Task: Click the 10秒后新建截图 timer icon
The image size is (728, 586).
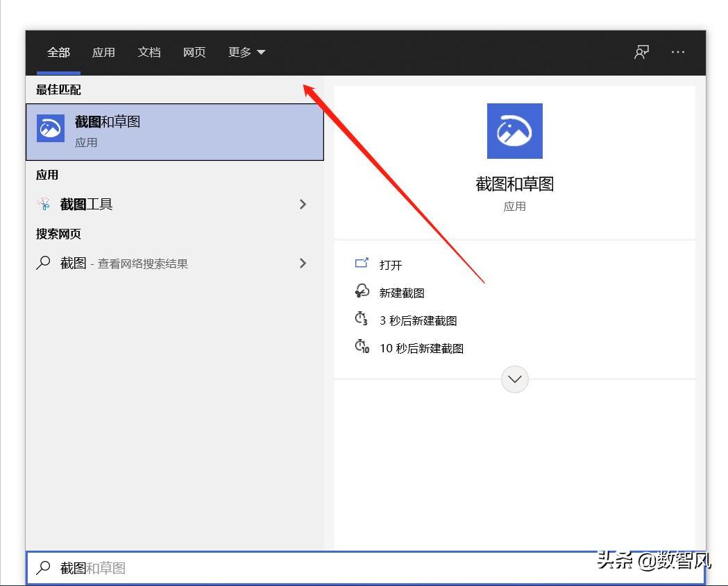Action: click(362, 347)
